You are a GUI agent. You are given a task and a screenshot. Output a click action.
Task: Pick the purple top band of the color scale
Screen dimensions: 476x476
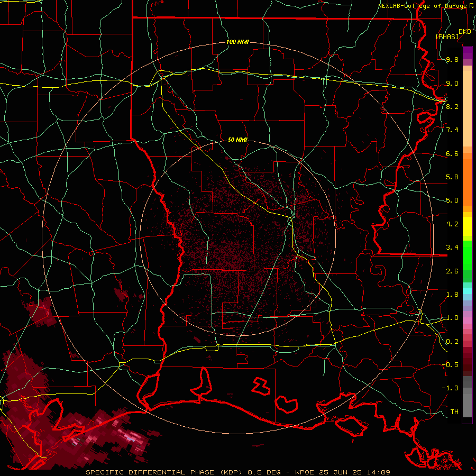click(467, 53)
